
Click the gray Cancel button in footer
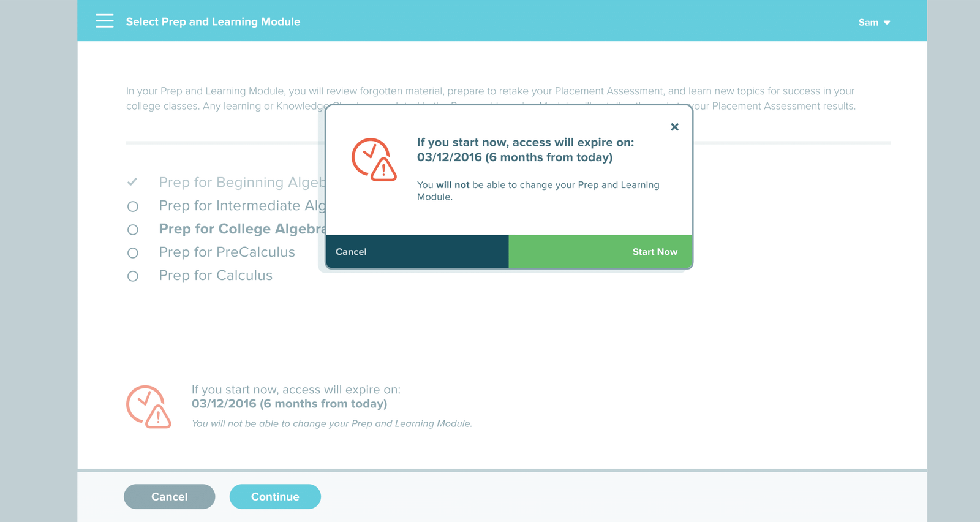click(x=170, y=497)
